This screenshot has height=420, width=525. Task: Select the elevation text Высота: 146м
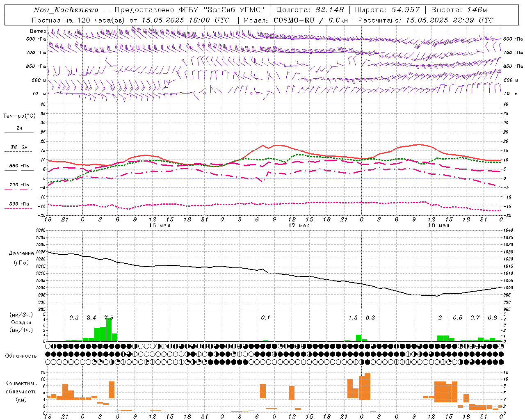coord(459,10)
